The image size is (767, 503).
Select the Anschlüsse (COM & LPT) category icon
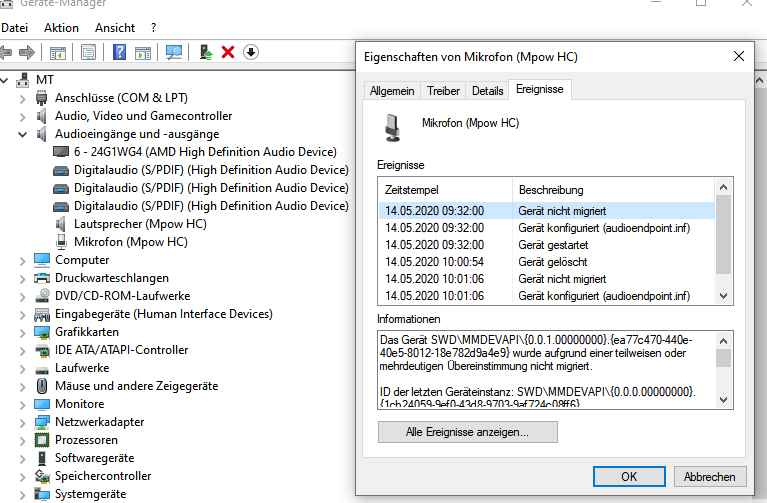tap(42, 98)
